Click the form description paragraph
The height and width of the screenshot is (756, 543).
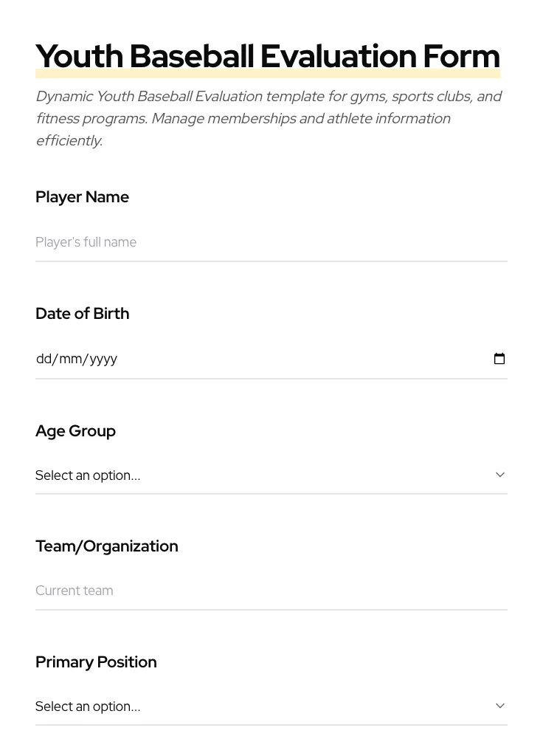pyautogui.click(x=269, y=117)
